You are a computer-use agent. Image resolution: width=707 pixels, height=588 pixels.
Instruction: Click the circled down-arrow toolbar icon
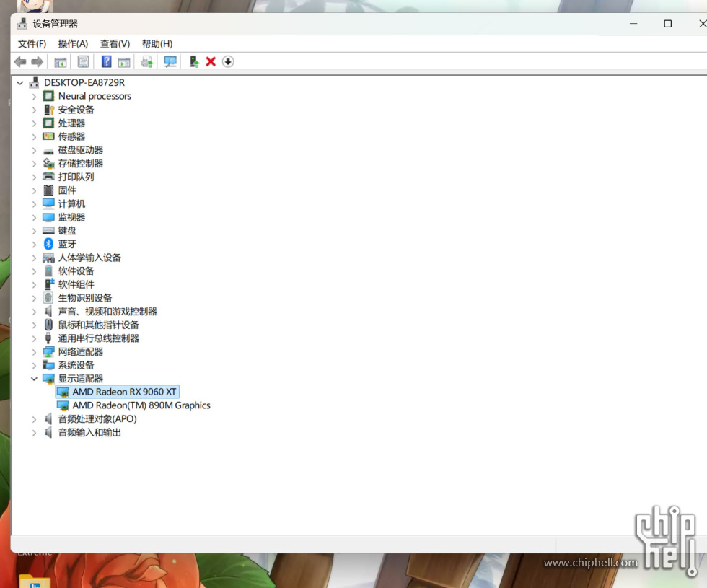point(228,62)
